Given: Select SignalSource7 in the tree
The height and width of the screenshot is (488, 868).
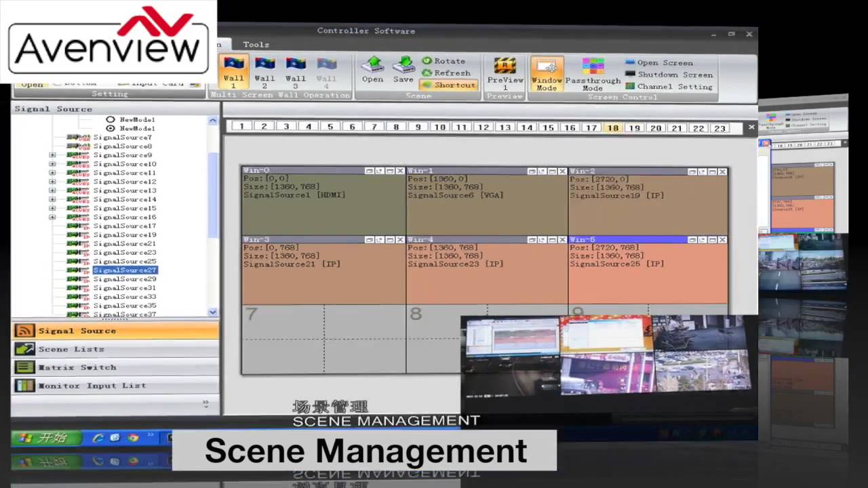Looking at the screenshot, I should tap(123, 138).
